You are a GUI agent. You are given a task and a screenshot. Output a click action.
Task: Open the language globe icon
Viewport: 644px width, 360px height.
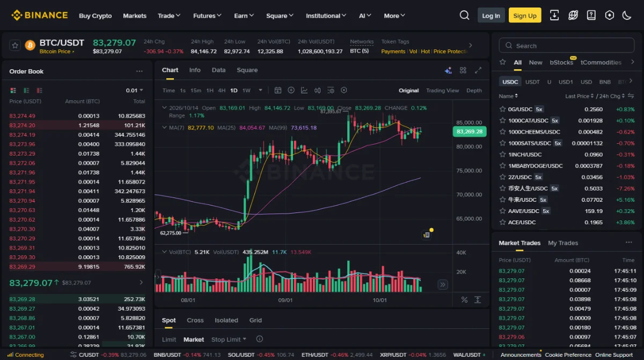pyautogui.click(x=573, y=15)
